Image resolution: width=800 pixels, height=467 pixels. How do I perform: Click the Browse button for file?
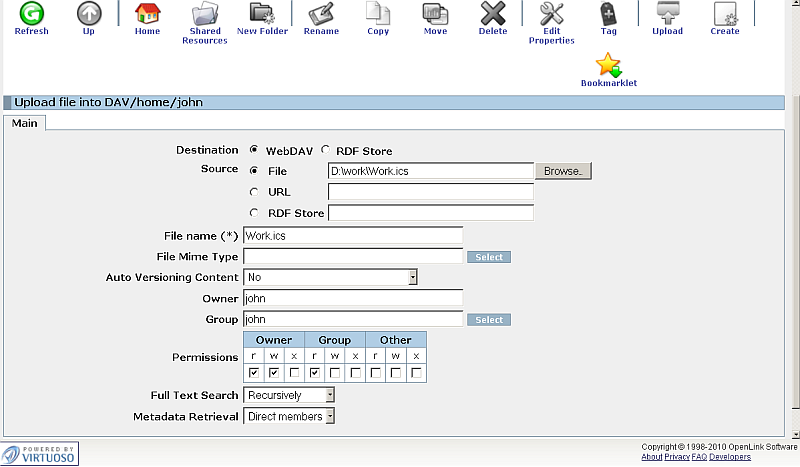point(563,171)
